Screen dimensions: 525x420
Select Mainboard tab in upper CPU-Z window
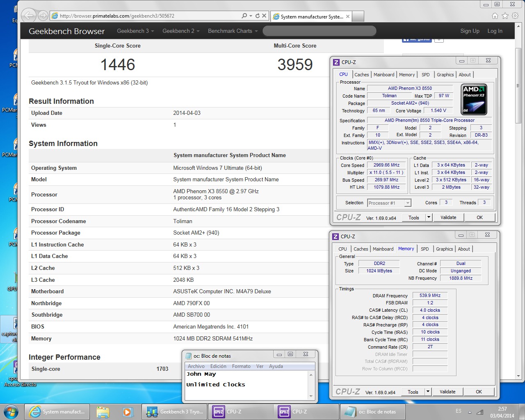384,75
